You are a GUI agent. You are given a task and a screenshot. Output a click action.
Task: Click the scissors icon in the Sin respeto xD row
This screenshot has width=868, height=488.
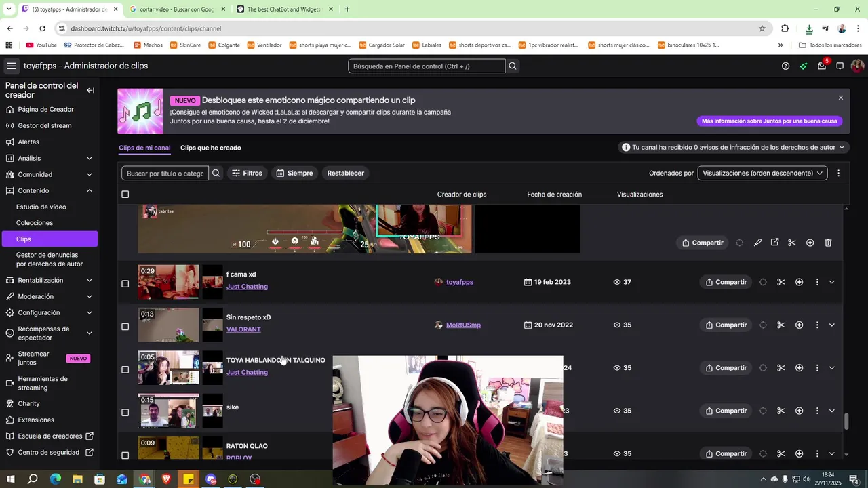[781, 325]
